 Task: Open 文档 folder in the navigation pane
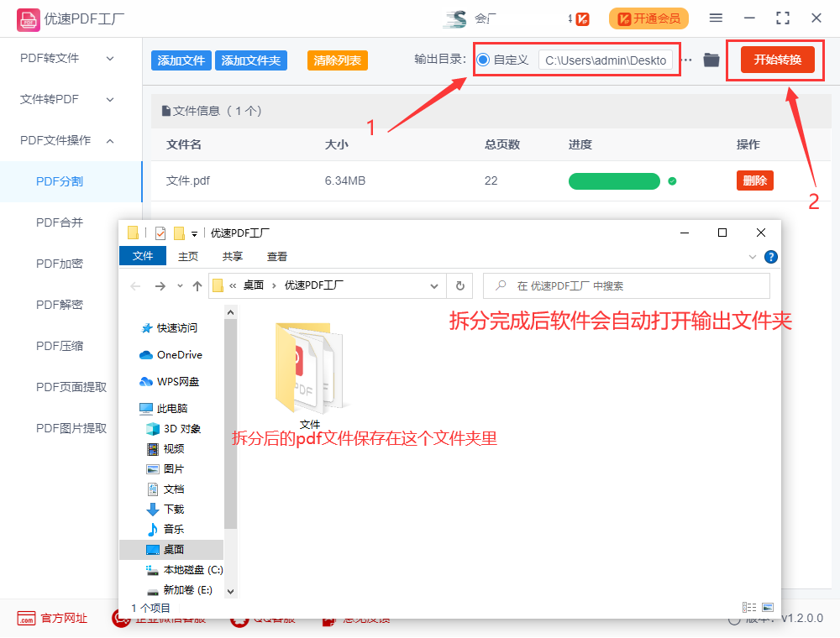pos(165,489)
